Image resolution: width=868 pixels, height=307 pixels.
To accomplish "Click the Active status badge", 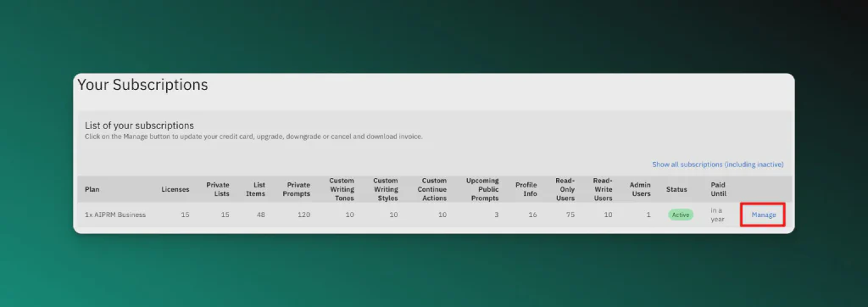I will click(681, 215).
